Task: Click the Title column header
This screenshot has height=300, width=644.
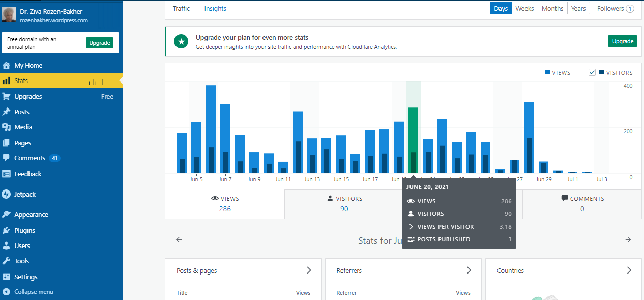Action: [182, 293]
